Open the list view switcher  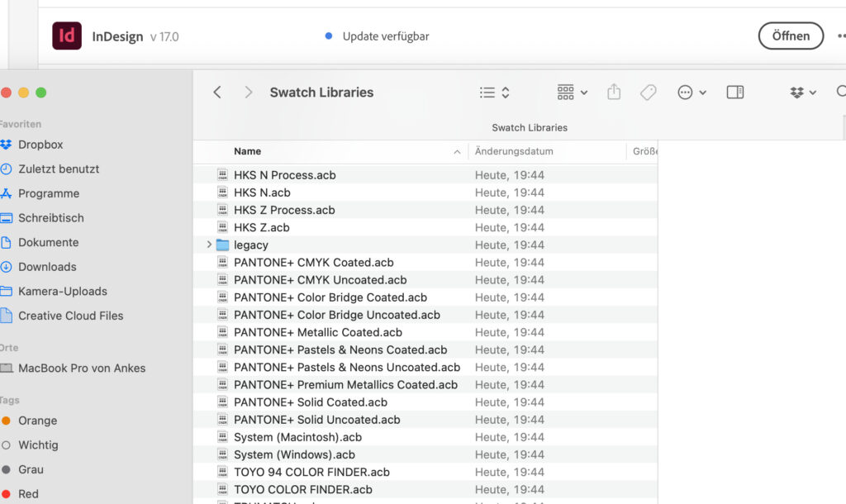point(495,93)
